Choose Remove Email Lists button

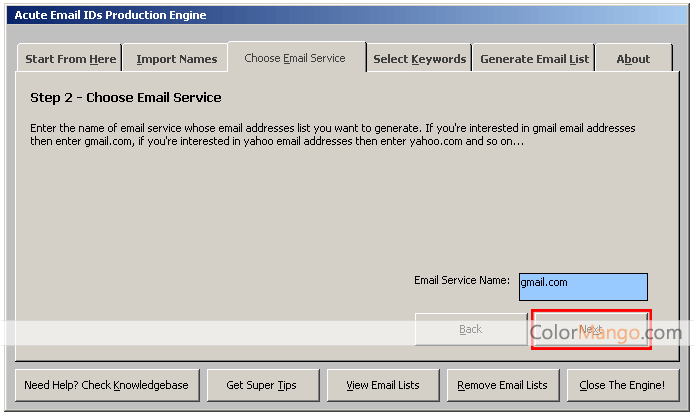pyautogui.click(x=502, y=385)
